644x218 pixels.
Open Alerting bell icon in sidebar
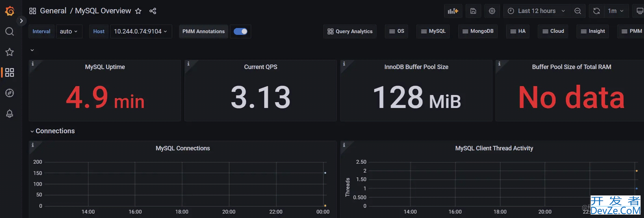[x=10, y=113]
